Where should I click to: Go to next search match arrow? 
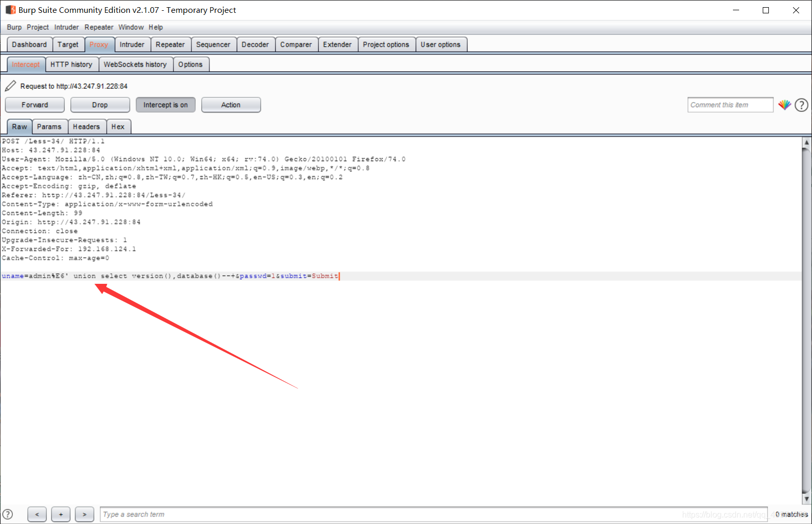(84, 514)
